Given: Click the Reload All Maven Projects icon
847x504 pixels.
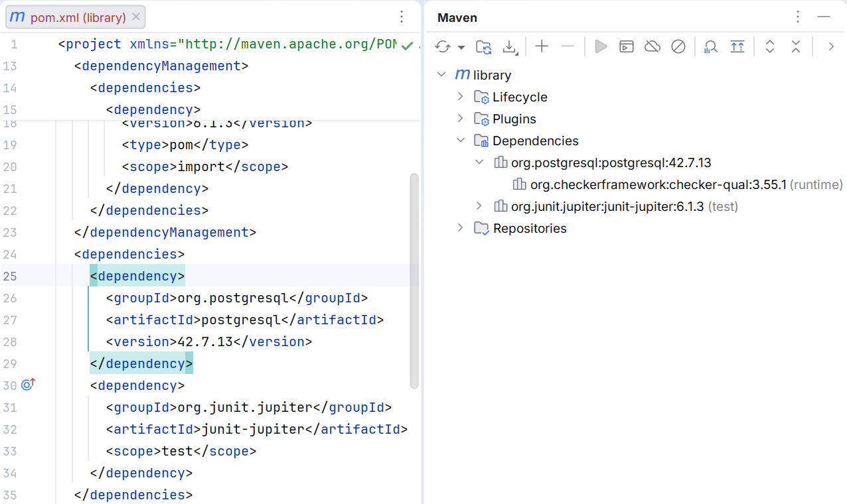Looking at the screenshot, I should pos(443,46).
